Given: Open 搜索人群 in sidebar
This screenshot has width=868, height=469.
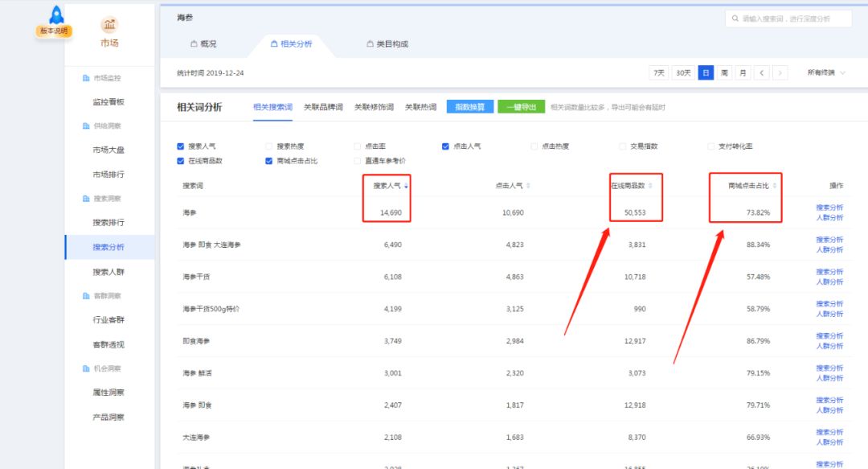Looking at the screenshot, I should click(108, 272).
